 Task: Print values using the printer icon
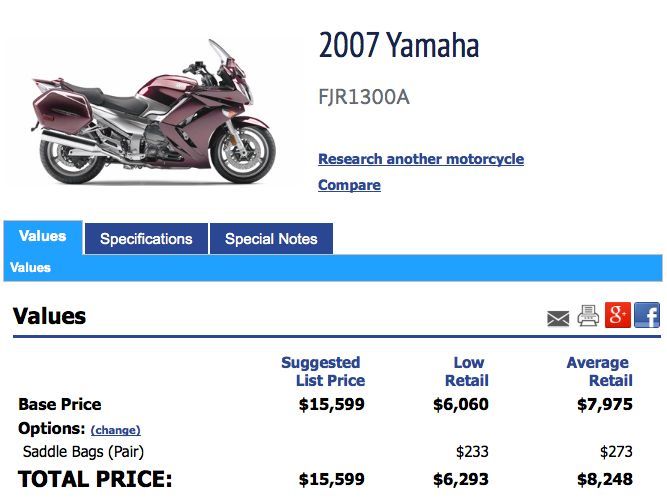588,317
